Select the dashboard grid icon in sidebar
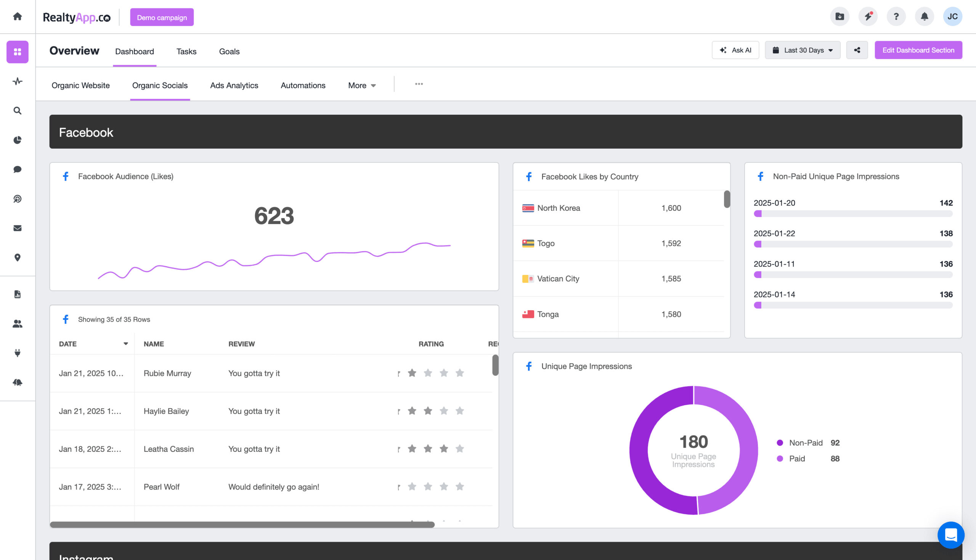 click(17, 52)
